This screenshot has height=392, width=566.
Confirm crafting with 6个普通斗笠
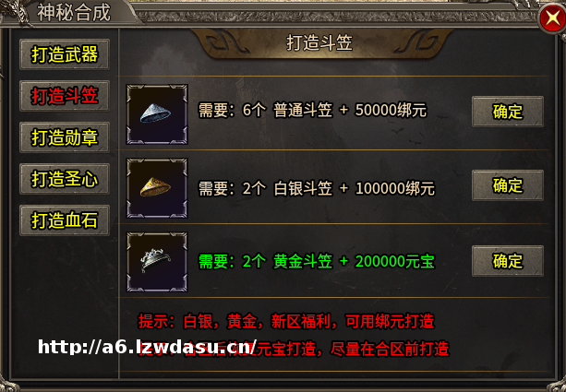pyautogui.click(x=508, y=112)
